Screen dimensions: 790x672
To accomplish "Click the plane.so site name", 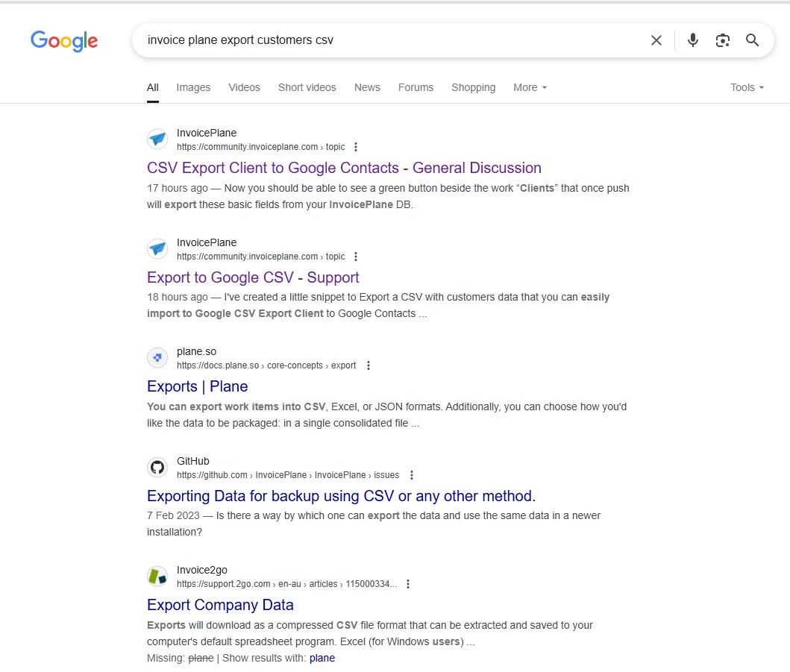I will [196, 351].
